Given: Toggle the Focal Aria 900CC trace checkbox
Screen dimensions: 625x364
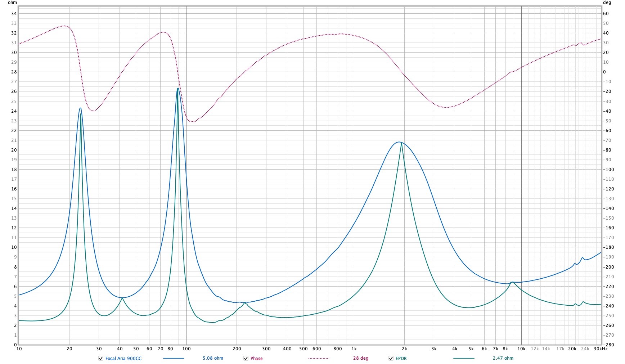Looking at the screenshot, I should click(101, 358).
